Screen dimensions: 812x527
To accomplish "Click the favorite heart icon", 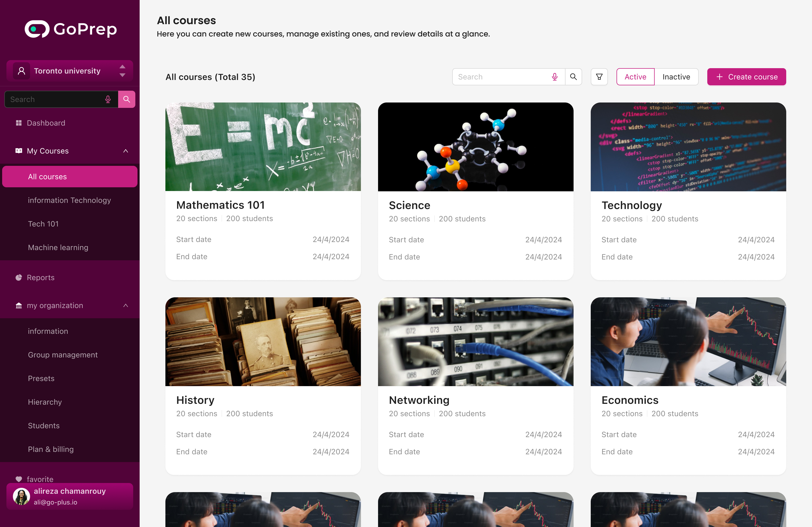I will [19, 479].
